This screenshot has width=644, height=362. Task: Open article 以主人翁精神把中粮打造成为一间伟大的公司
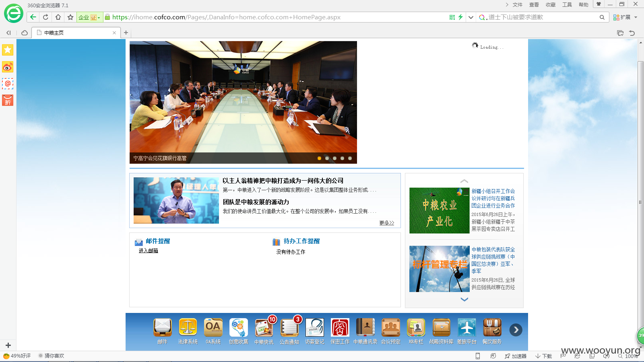coord(283,181)
